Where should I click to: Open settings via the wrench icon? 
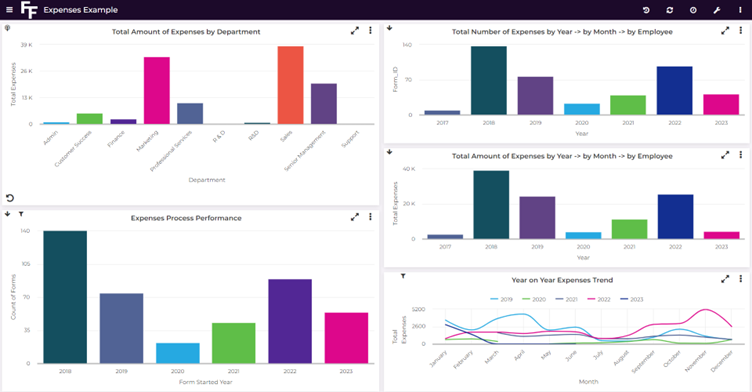(x=717, y=10)
